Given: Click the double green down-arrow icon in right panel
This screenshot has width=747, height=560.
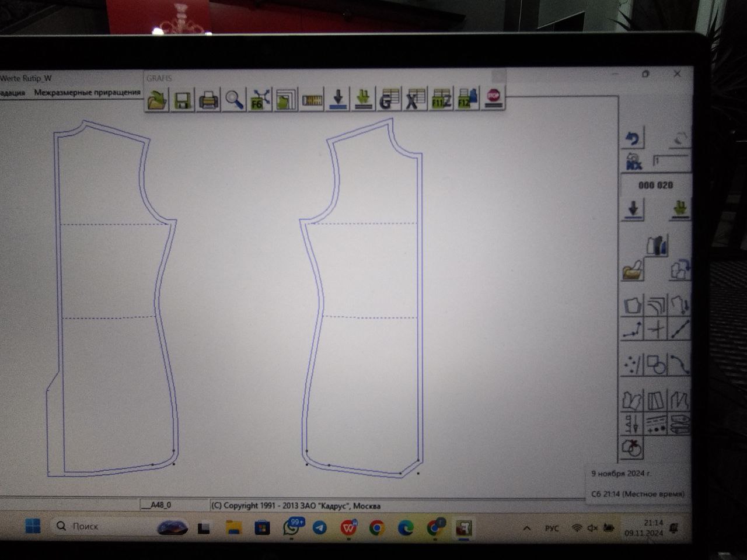Looking at the screenshot, I should 679,209.
